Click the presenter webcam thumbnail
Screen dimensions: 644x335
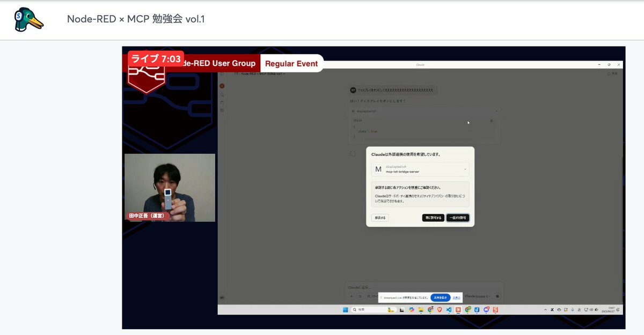pyautogui.click(x=170, y=188)
